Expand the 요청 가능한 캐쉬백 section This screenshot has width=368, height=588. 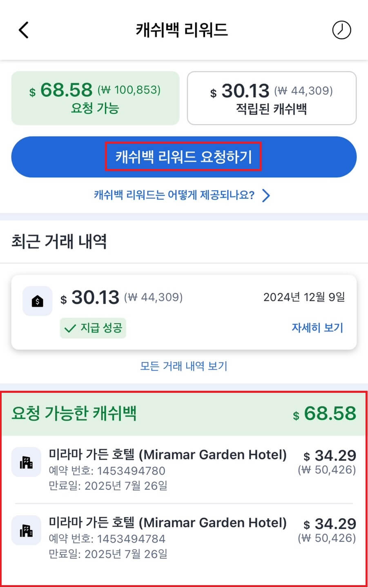(x=183, y=414)
